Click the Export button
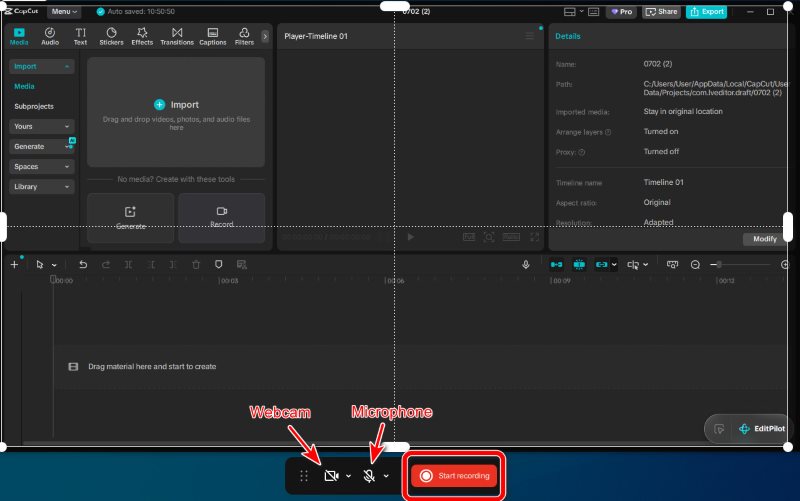The width and height of the screenshot is (800, 501). click(x=707, y=11)
